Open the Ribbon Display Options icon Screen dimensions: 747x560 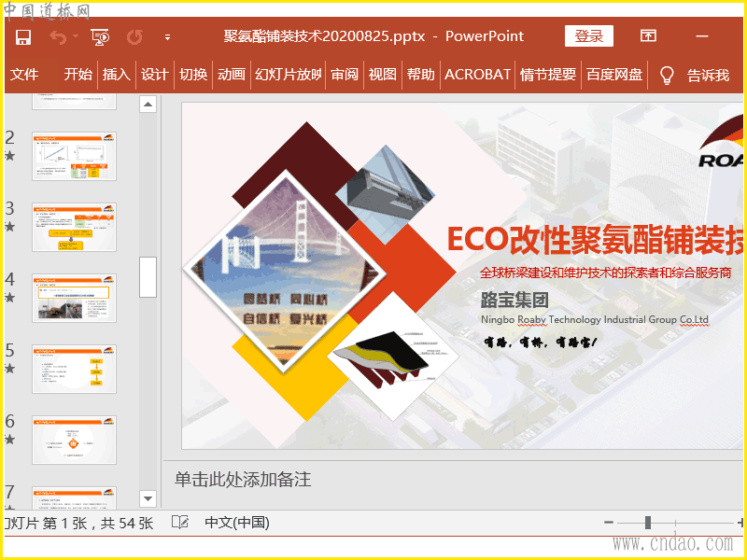[648, 35]
